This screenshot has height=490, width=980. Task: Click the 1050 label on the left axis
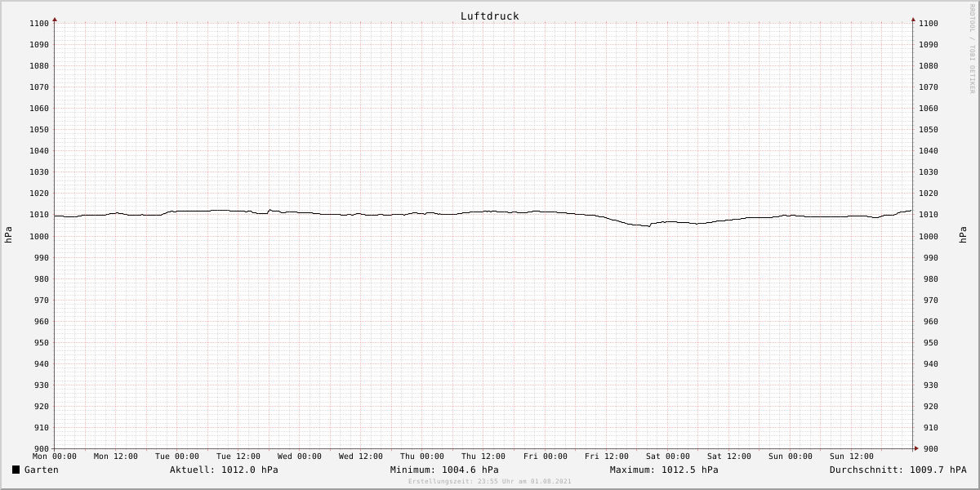(x=39, y=130)
